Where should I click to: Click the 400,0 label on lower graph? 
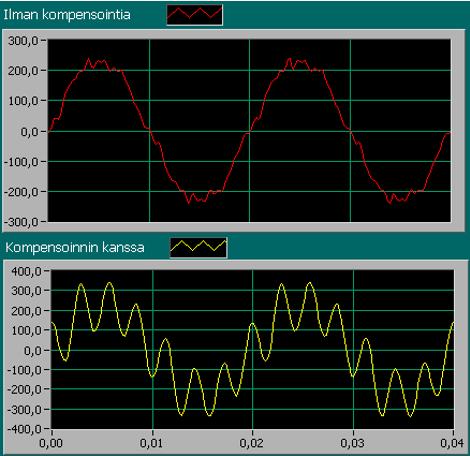click(26, 271)
